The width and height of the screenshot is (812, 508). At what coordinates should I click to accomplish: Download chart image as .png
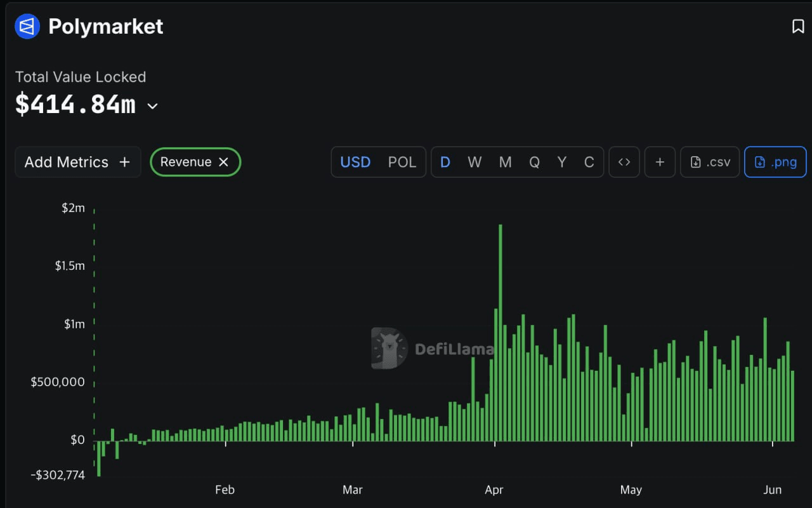coord(775,162)
